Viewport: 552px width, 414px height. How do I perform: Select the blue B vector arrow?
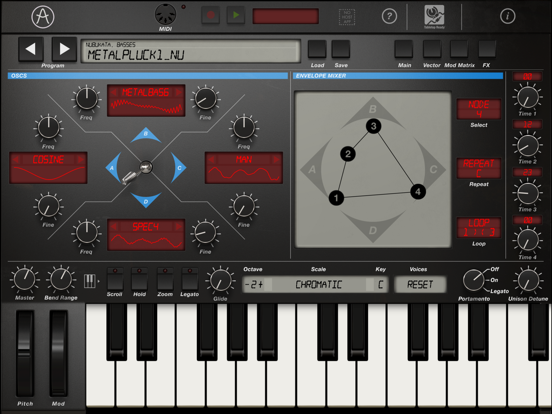click(146, 135)
